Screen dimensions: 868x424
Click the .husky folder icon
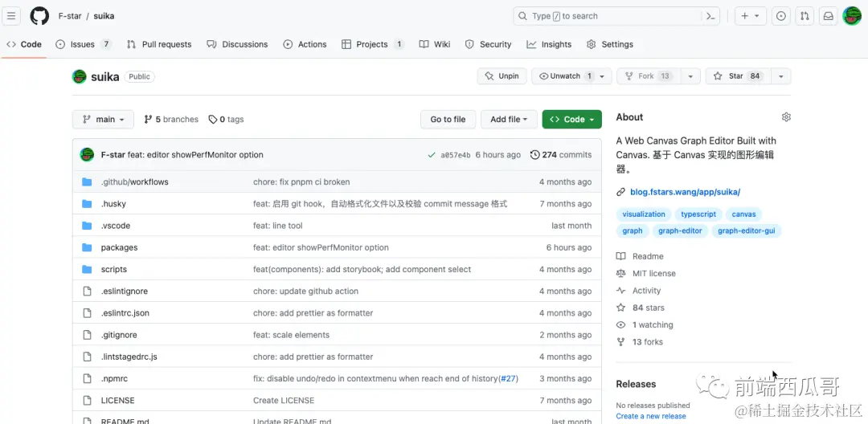pos(87,204)
